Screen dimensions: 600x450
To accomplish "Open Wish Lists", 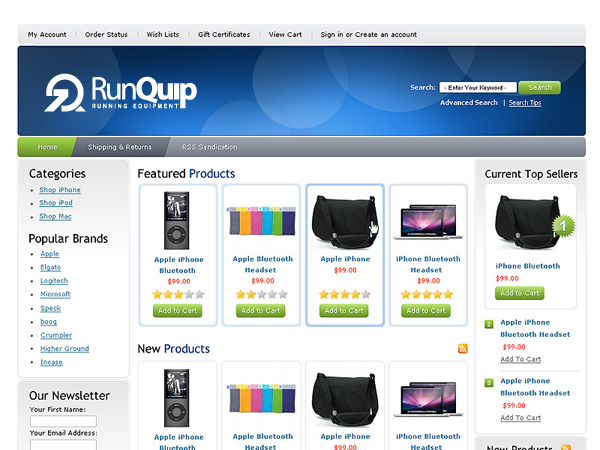I will point(163,34).
